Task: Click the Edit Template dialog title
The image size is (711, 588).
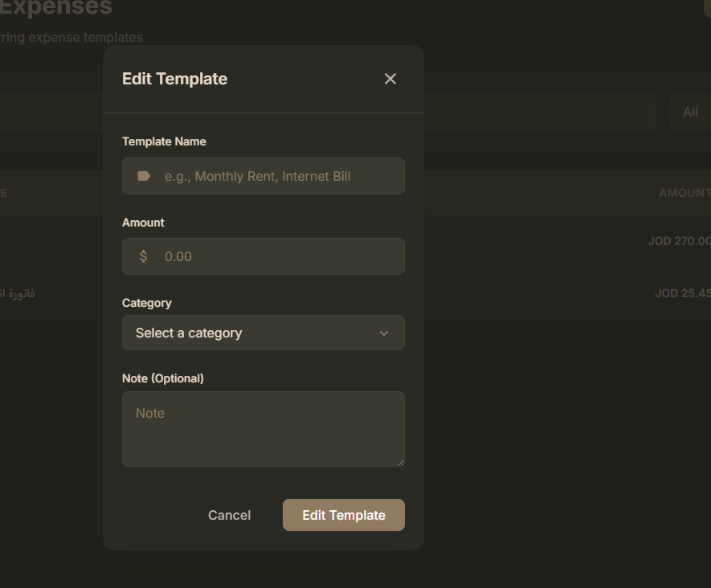Action: click(174, 79)
